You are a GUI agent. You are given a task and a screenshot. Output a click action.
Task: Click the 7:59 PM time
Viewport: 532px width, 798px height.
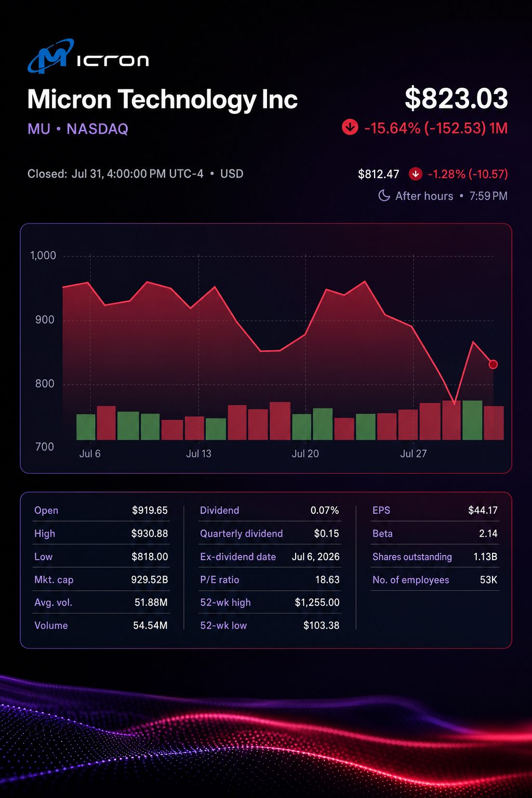pyautogui.click(x=488, y=196)
